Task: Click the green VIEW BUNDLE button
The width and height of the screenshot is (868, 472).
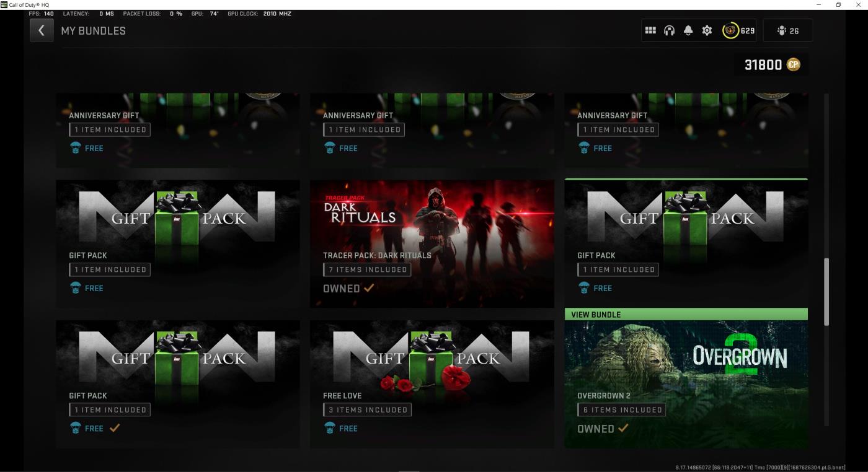Action: tap(686, 314)
